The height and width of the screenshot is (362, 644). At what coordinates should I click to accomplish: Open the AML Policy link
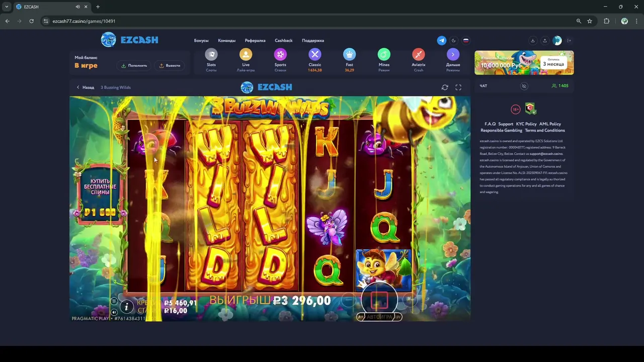(550, 124)
